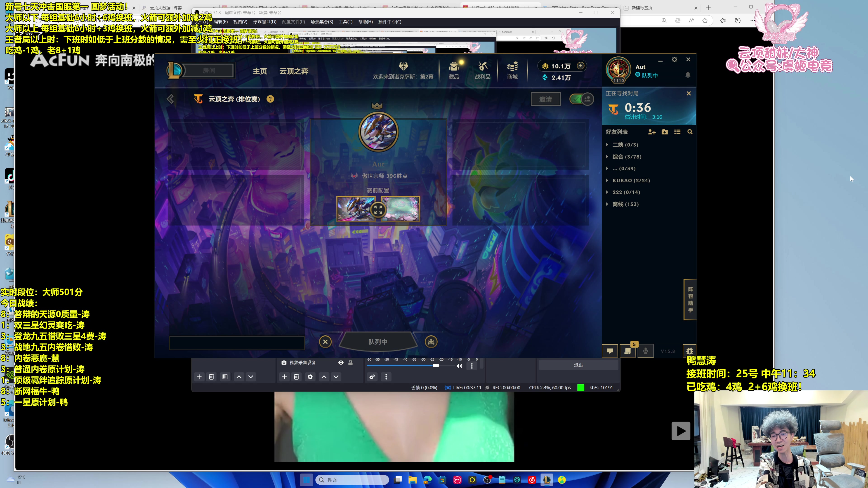The height and width of the screenshot is (488, 868).
Task: Click the swap arrows icon between loadout thumbnails
Action: (x=378, y=210)
